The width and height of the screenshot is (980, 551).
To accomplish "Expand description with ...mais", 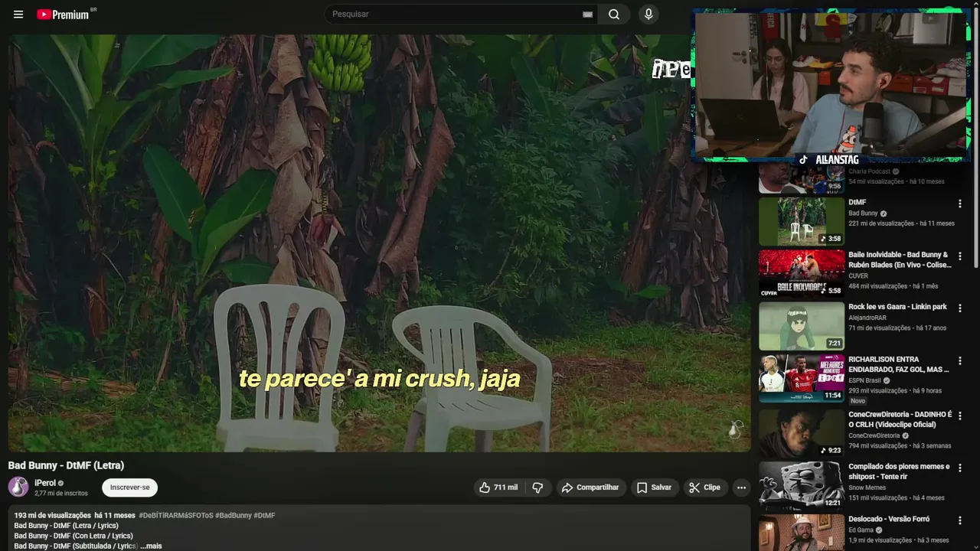I will 151,546.
